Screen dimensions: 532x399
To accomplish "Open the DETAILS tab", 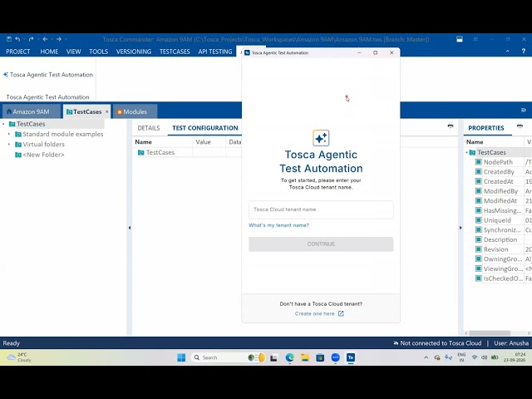I will click(149, 128).
